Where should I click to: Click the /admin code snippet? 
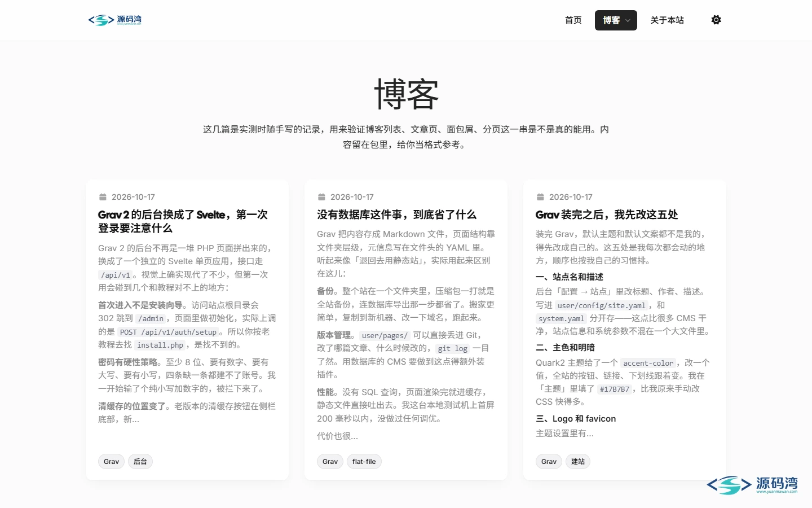(x=151, y=318)
